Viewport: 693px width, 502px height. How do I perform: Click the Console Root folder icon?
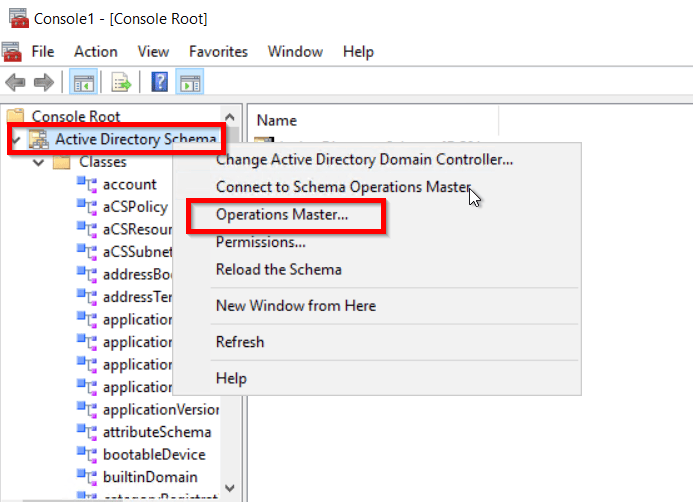pyautogui.click(x=15, y=116)
